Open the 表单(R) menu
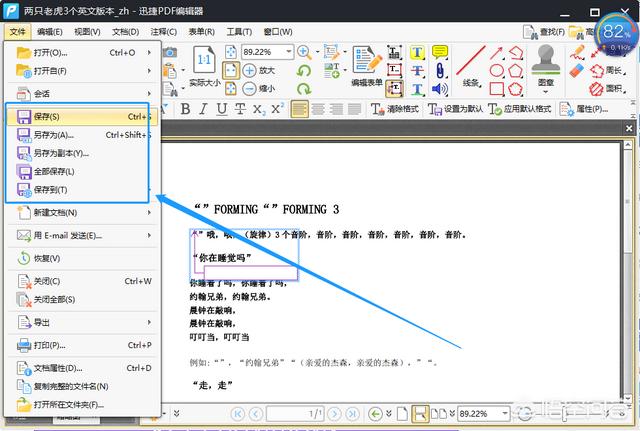 pos(201,31)
